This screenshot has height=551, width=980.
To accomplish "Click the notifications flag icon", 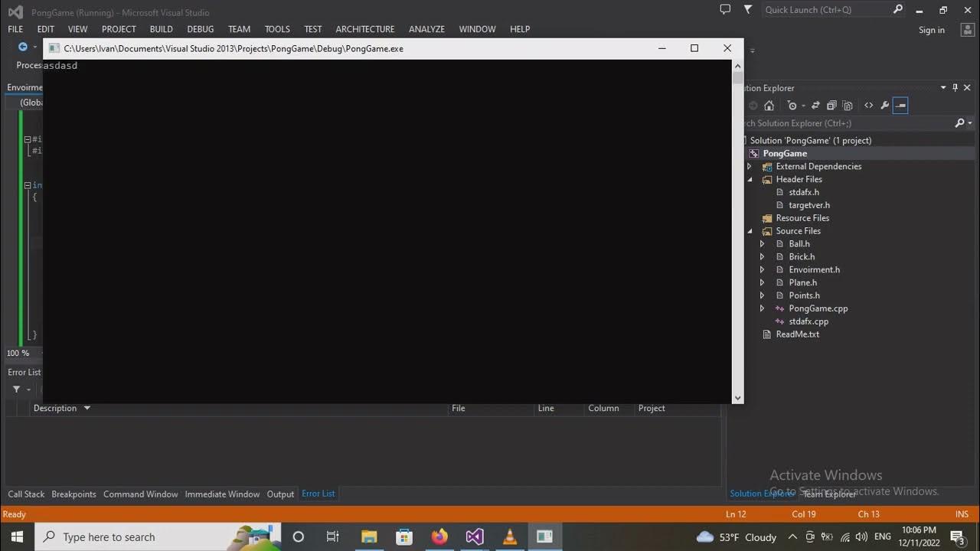I will click(x=748, y=9).
